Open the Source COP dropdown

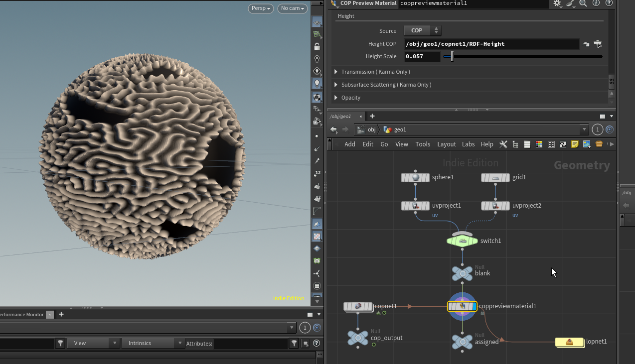pyautogui.click(x=422, y=31)
